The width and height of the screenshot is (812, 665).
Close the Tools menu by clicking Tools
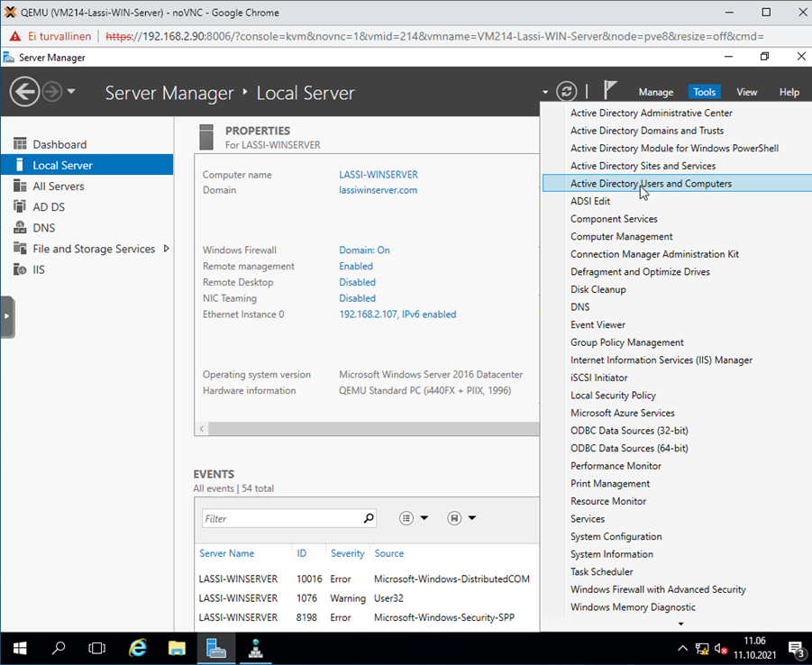click(704, 92)
